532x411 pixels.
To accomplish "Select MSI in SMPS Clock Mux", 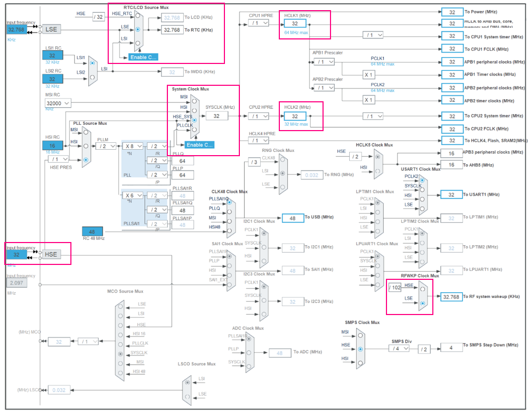I will click(360, 335).
